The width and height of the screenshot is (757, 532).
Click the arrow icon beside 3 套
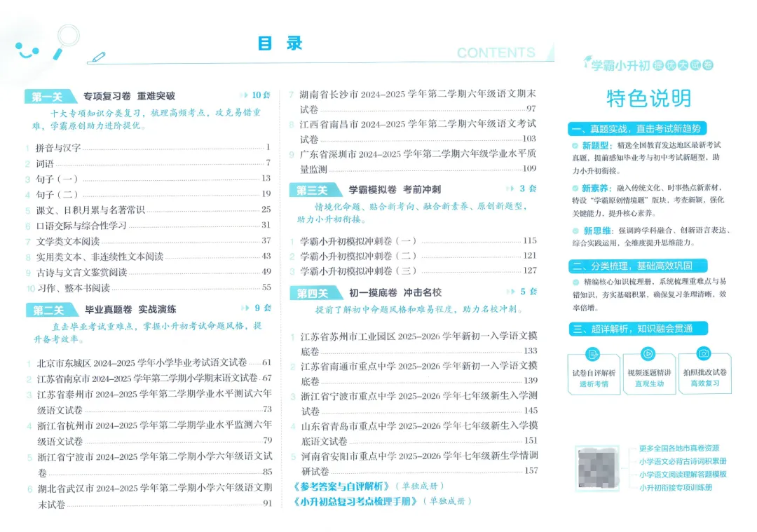(510, 189)
